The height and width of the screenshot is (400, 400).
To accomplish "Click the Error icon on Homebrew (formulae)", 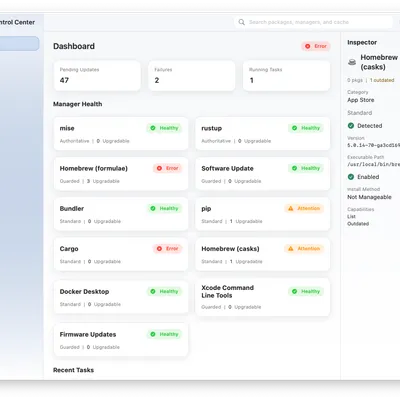I will tap(159, 168).
